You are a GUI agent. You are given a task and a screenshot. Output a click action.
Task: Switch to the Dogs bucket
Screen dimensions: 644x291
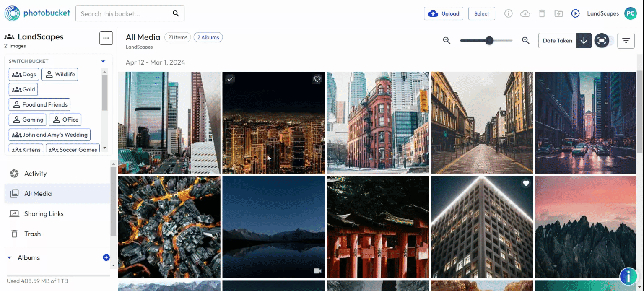(x=24, y=74)
